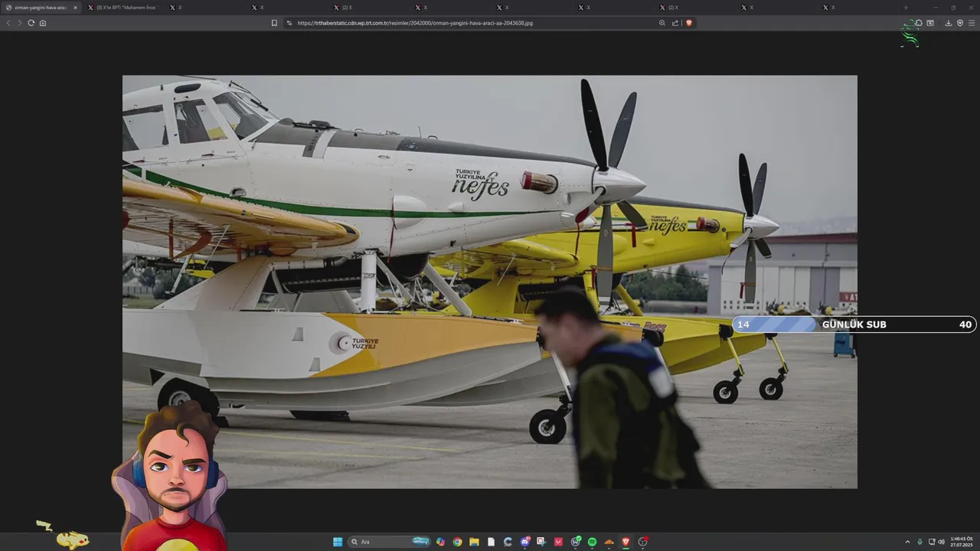Launch Copilot from the taskbar
The image size is (980, 551).
pos(440,542)
